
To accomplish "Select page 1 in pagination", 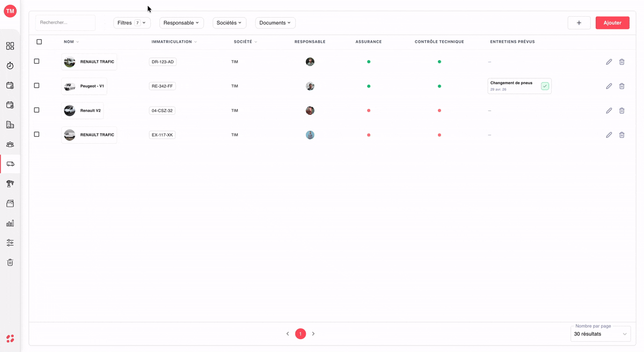I will click(x=301, y=334).
